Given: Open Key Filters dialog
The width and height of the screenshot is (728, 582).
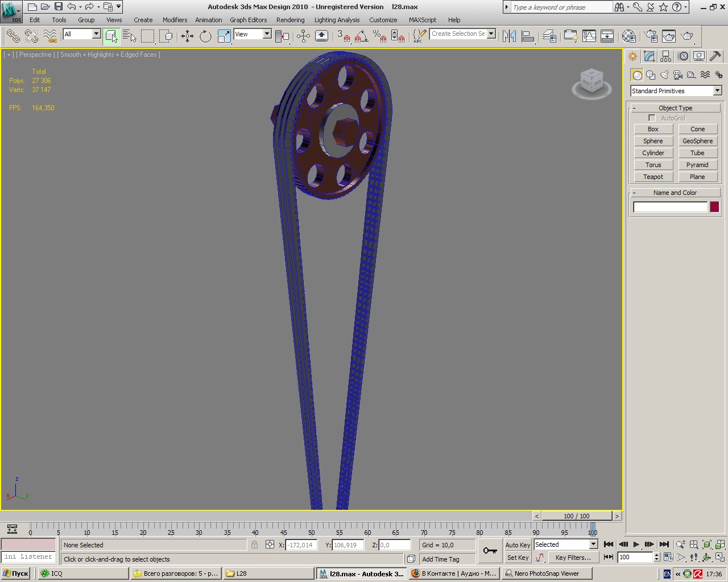Looking at the screenshot, I should (573, 558).
